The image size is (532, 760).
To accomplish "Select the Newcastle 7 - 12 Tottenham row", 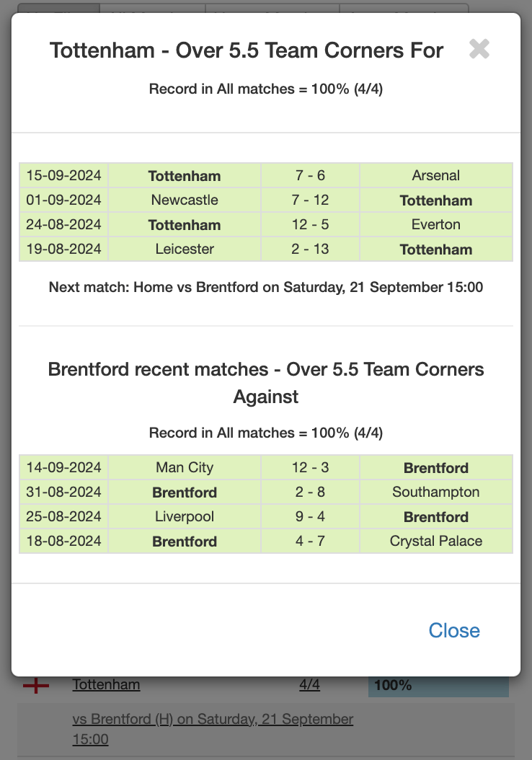I will [x=266, y=200].
